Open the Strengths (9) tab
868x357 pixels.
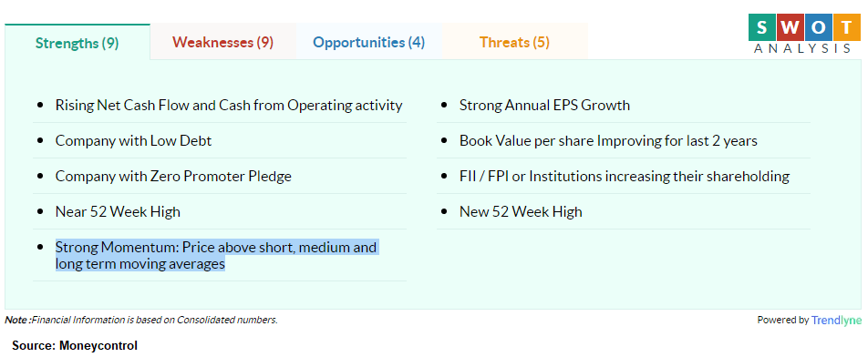pos(77,43)
